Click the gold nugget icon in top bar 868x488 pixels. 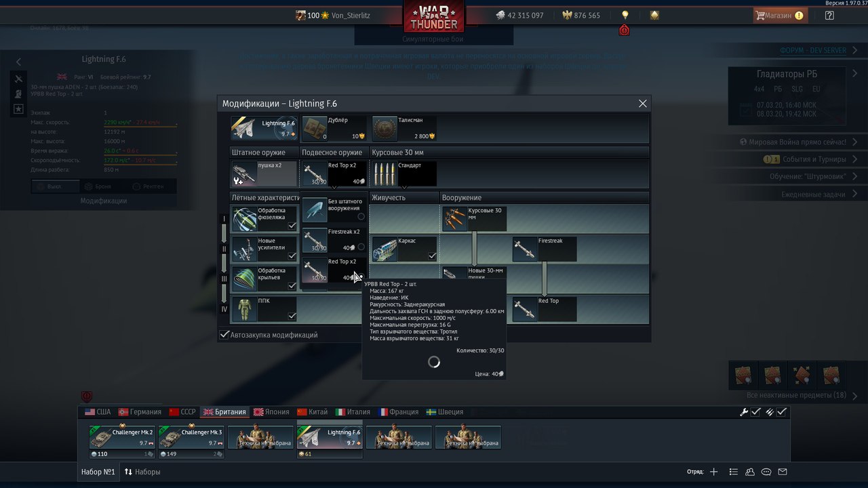click(x=654, y=15)
